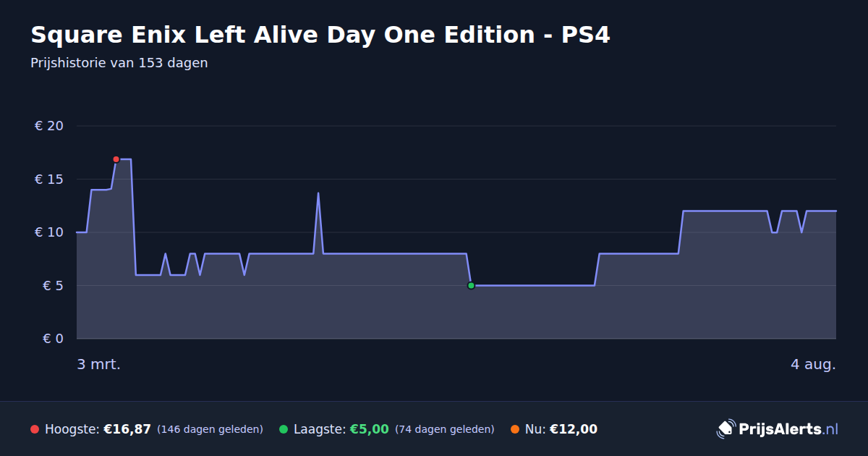The width and height of the screenshot is (868, 456).
Task: Click the €12,00 current price value
Action: [x=574, y=429]
